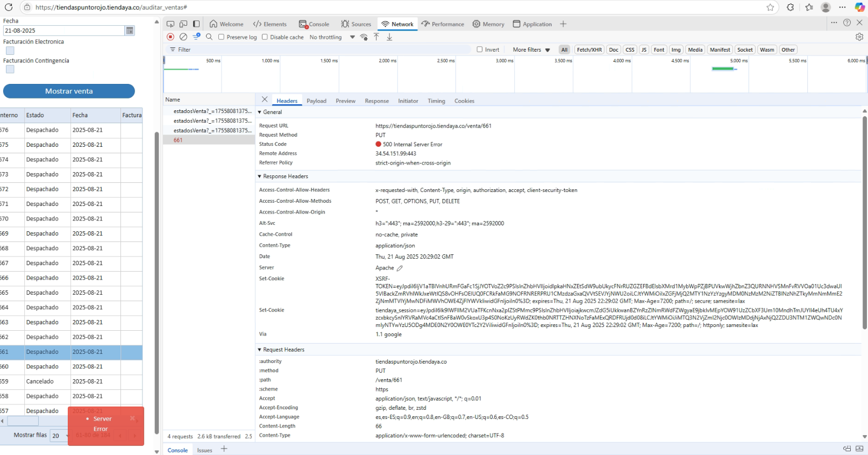Switch to the Payload tab

coord(316,101)
